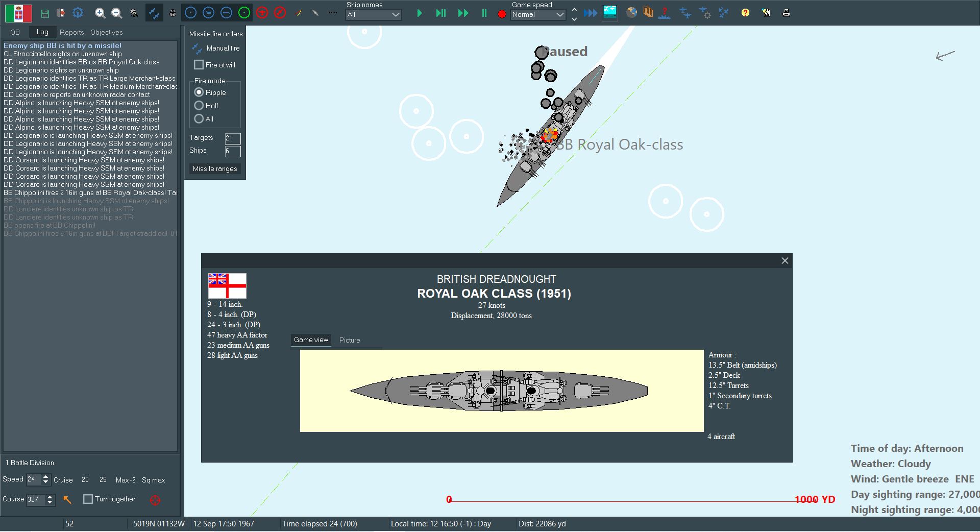Click the aircraft with gear icon
Viewport: 980px width, 532px height.
pos(705,13)
